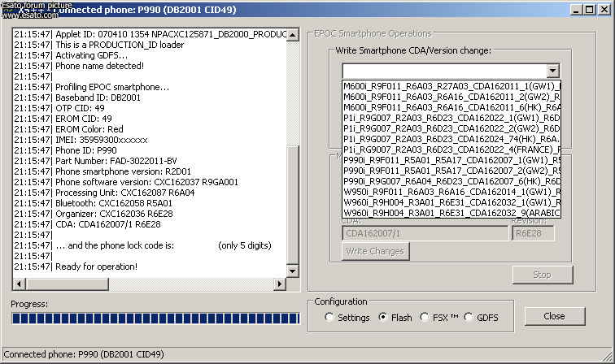This screenshot has height=364, width=615.
Task: Open the CDA/Version change dropdown arrow
Action: (x=552, y=71)
